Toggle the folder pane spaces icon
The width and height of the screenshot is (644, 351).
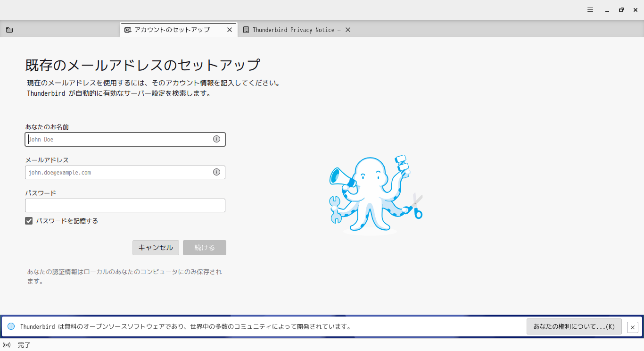coord(9,30)
